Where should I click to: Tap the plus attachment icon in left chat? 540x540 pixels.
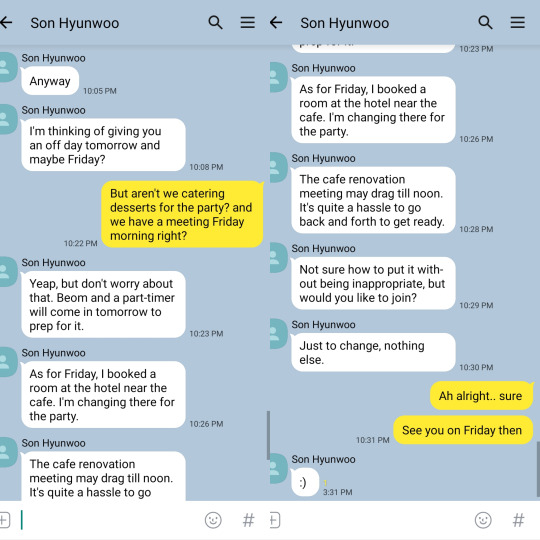pos(5,520)
